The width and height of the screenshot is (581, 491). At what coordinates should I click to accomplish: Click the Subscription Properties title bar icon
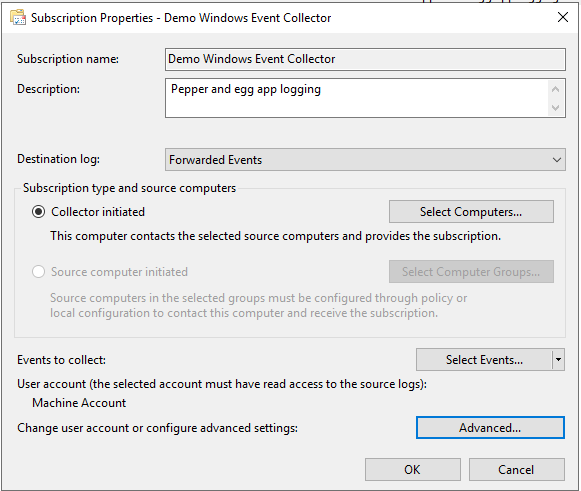(18, 17)
